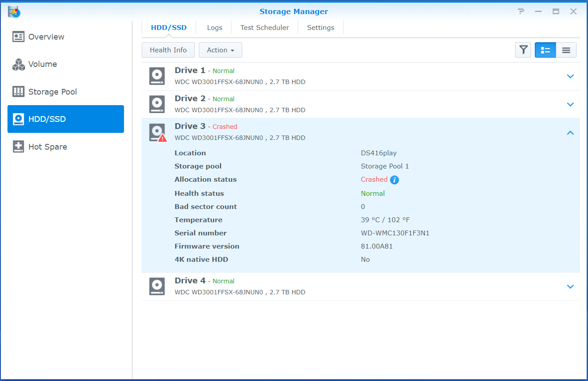Open the Overview section in the sidebar
The image size is (588, 381).
46,37
